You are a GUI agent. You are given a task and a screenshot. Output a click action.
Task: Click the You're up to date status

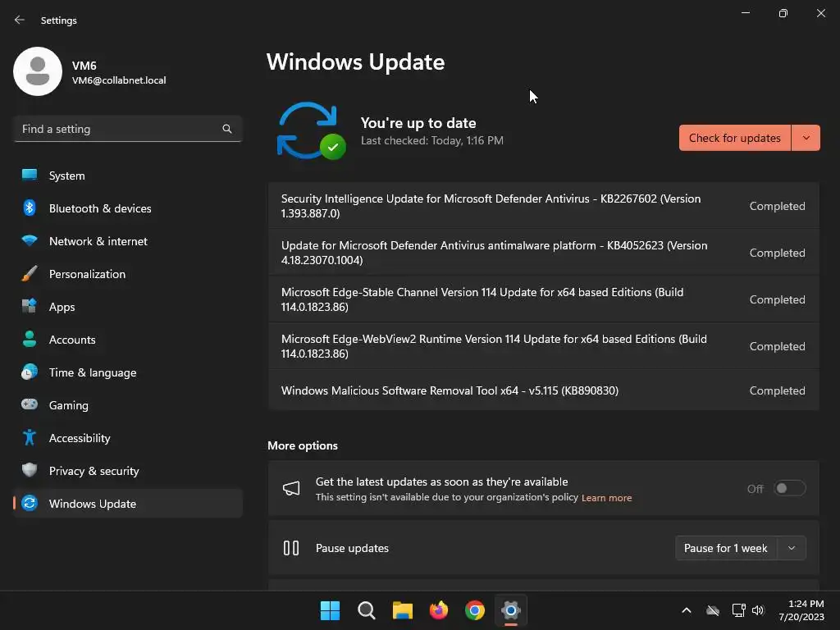click(x=418, y=123)
